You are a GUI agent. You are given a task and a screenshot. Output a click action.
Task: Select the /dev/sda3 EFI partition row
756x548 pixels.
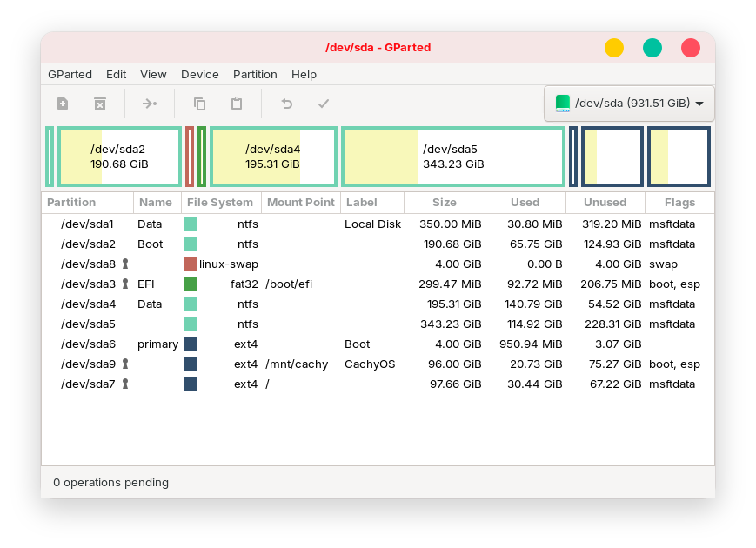click(348, 284)
